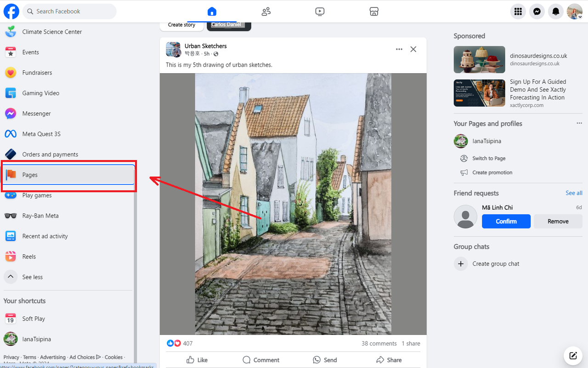This screenshot has width=588, height=368.
Task: Open the new message compose icon
Action: (x=573, y=356)
